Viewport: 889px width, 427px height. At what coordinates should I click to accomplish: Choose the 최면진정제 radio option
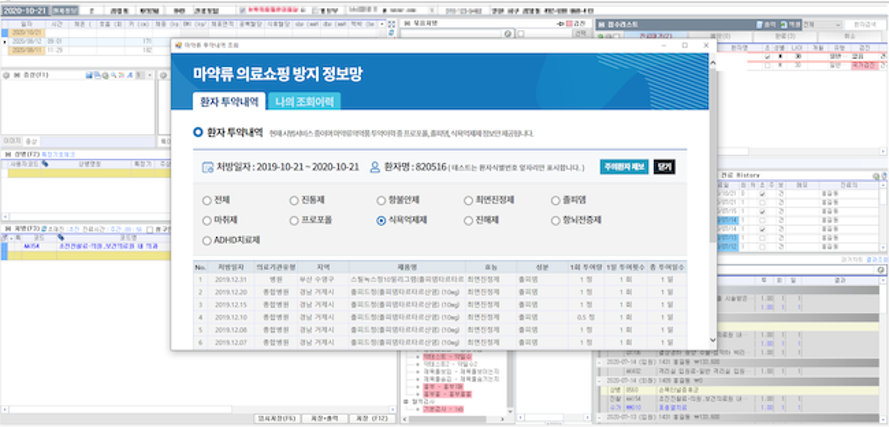pos(468,199)
